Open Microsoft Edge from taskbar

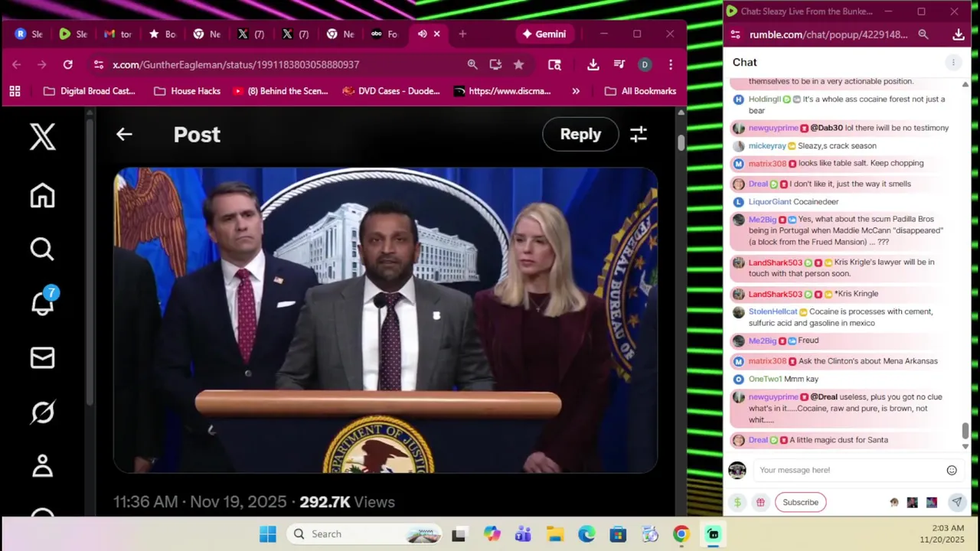[586, 534]
